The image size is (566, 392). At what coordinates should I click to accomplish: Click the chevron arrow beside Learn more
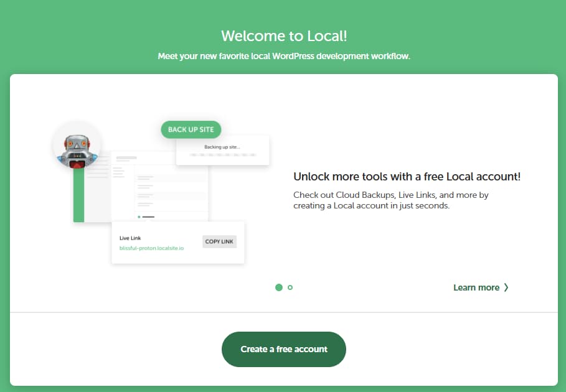[506, 287]
